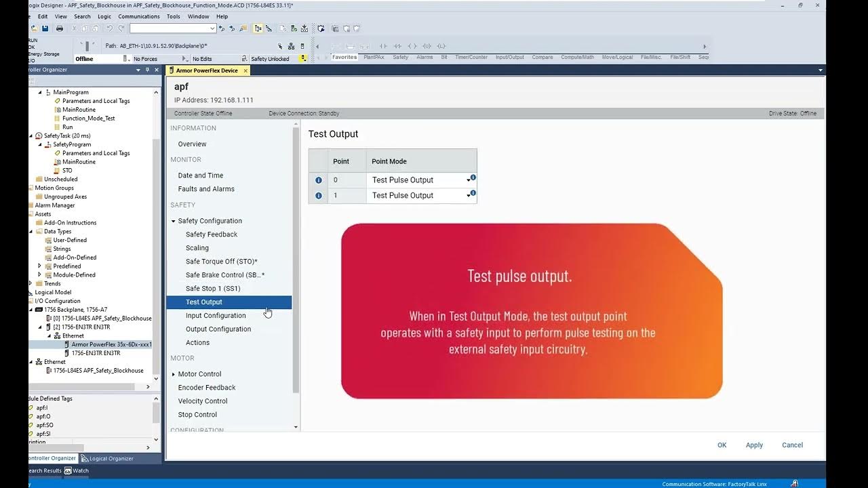This screenshot has width=868, height=488.
Task: Open the File menu
Action: [x=28, y=16]
